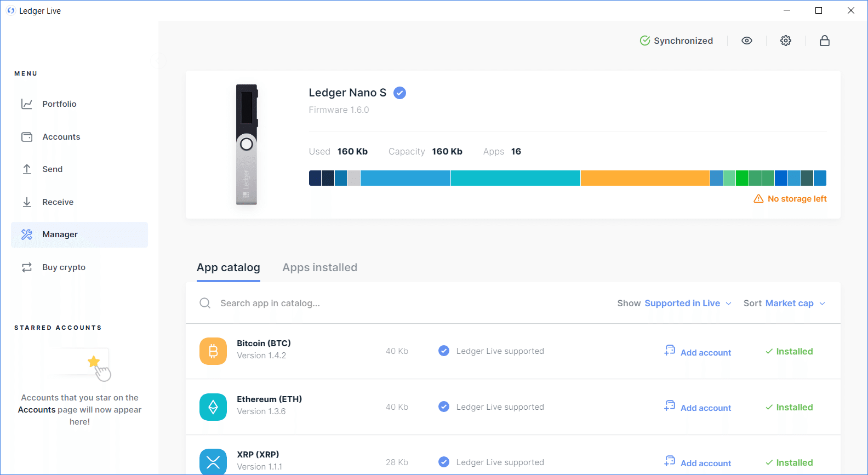Add an account for Bitcoin
The width and height of the screenshot is (868, 475).
(x=698, y=352)
